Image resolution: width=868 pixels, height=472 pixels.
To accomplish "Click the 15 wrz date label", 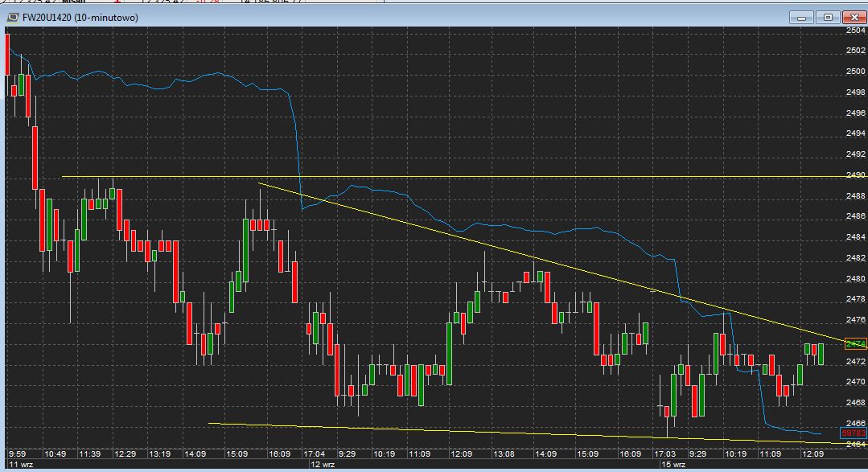I will (673, 465).
